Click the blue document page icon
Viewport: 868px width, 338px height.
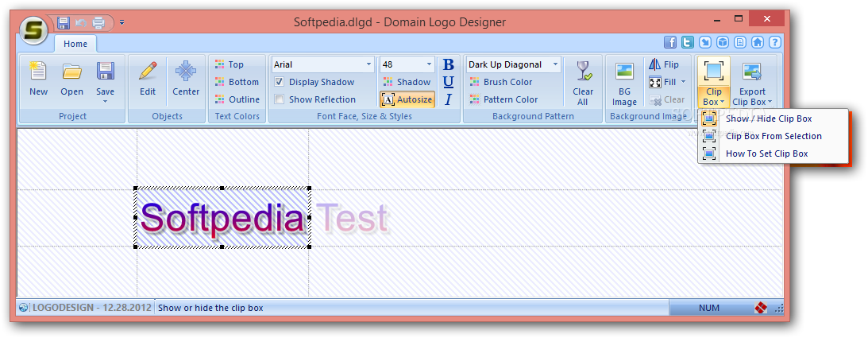[x=740, y=42]
